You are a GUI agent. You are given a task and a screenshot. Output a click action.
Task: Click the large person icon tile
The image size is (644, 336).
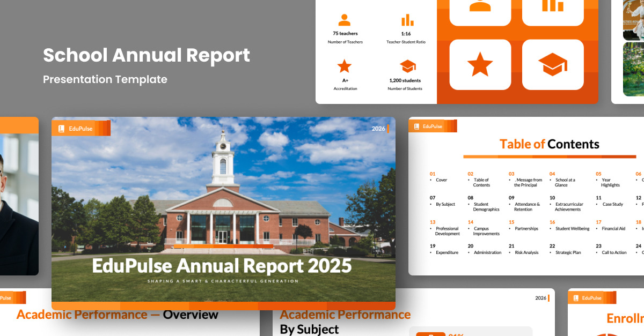pyautogui.click(x=480, y=10)
